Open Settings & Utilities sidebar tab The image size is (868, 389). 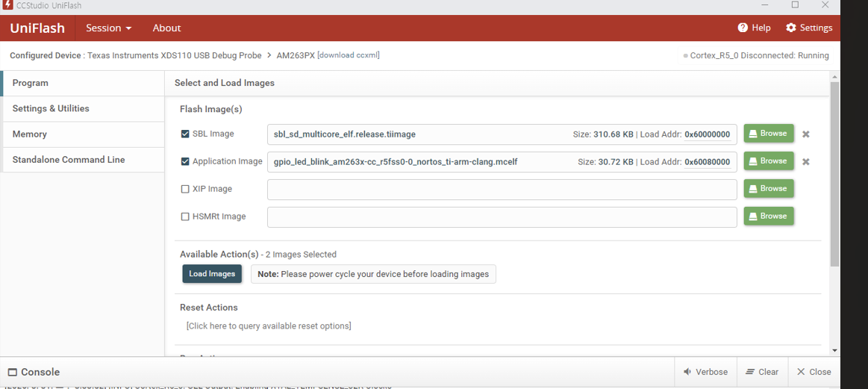pos(83,108)
